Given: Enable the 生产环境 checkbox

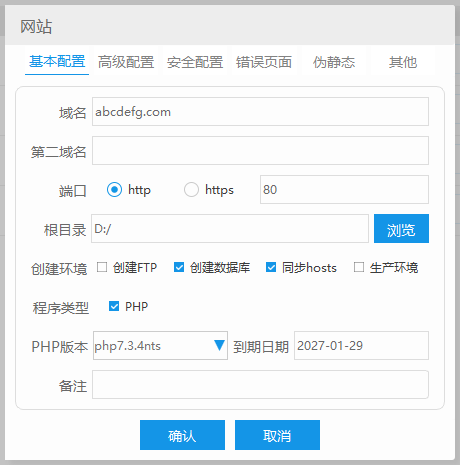Looking at the screenshot, I should (x=359, y=267).
